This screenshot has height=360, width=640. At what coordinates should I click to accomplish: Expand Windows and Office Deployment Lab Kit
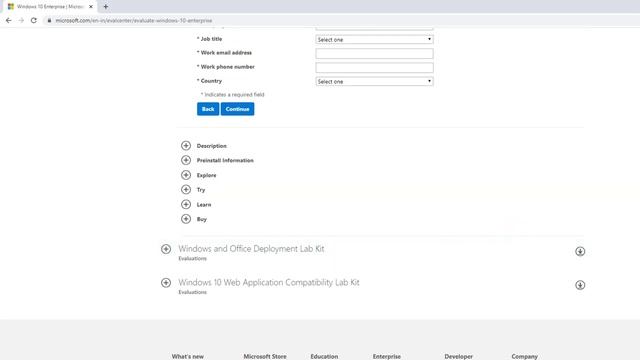166,249
